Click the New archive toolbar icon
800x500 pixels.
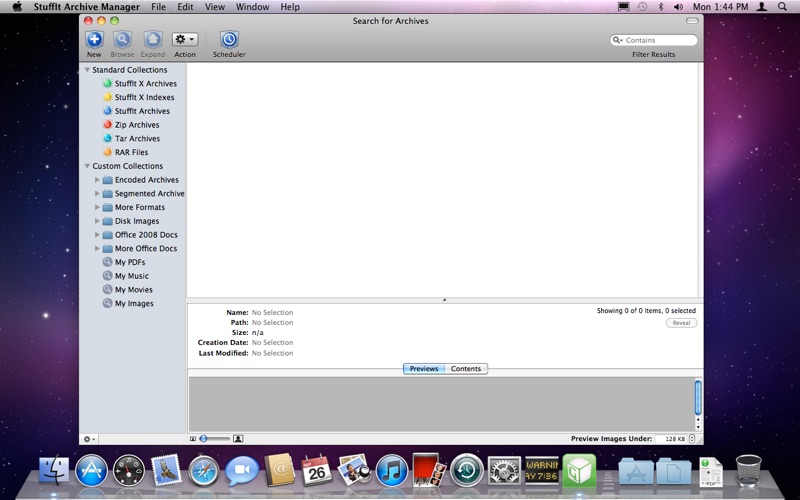tap(94, 40)
